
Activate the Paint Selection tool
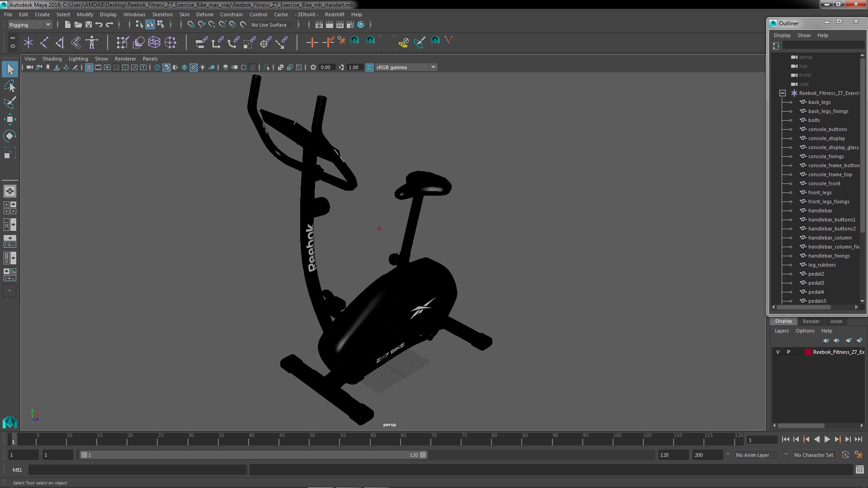(x=9, y=103)
